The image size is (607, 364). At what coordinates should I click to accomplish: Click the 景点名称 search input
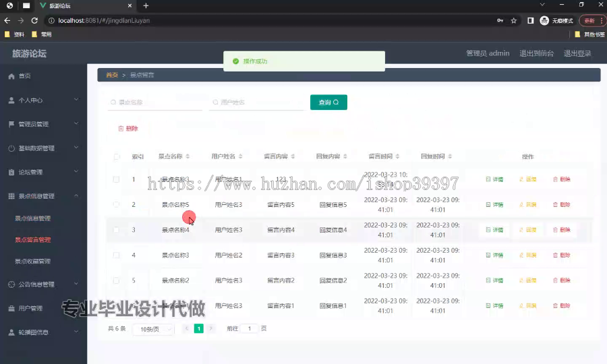(x=155, y=102)
